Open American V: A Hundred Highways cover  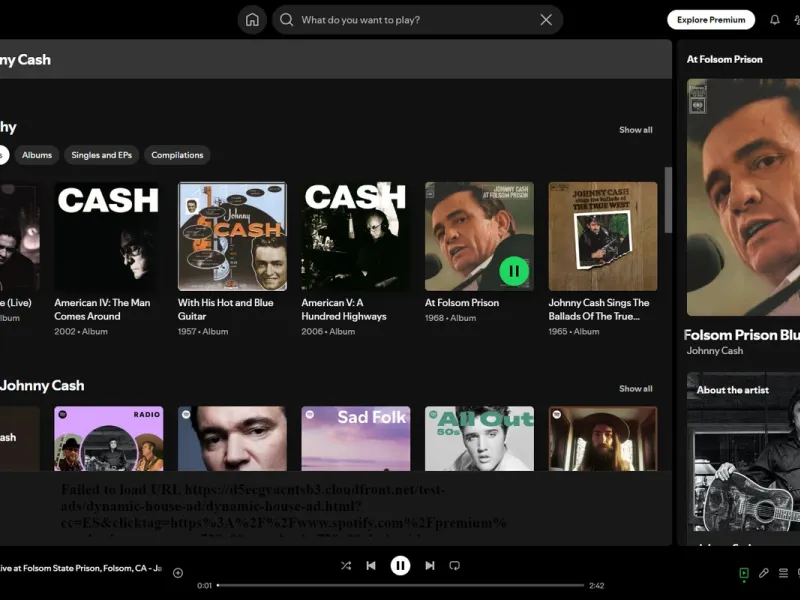(x=356, y=236)
